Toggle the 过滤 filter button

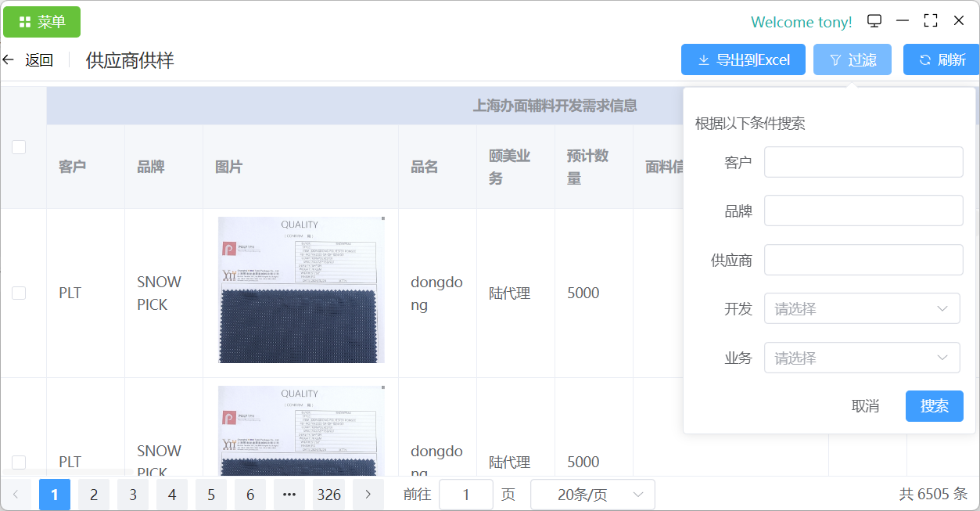click(x=852, y=59)
